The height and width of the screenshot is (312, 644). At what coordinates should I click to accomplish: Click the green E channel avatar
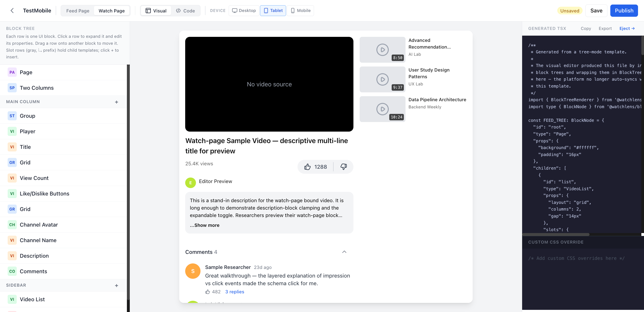tap(190, 183)
